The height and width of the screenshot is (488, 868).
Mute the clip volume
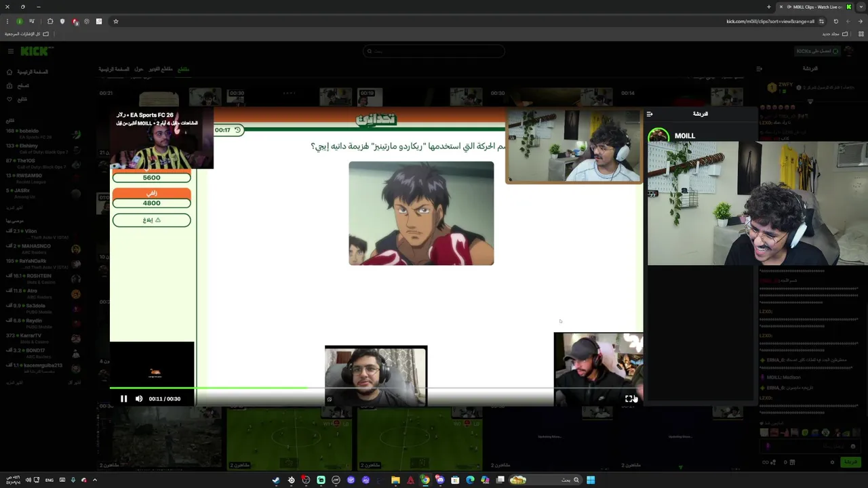coord(139,399)
